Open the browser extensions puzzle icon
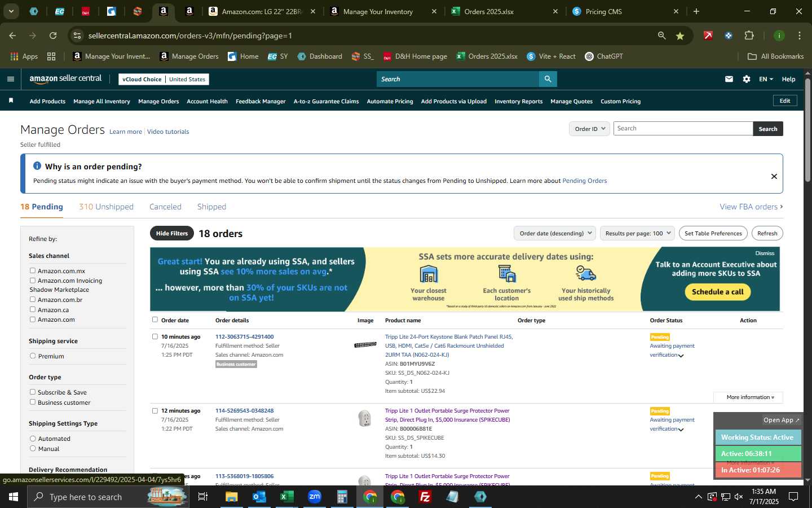The image size is (812, 508). (x=749, y=36)
